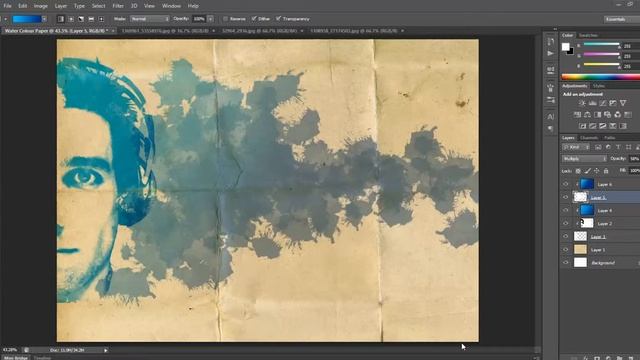Open the Multiply blend mode dropdown
Image resolution: width=640 pixels, height=360 pixels.
[584, 159]
